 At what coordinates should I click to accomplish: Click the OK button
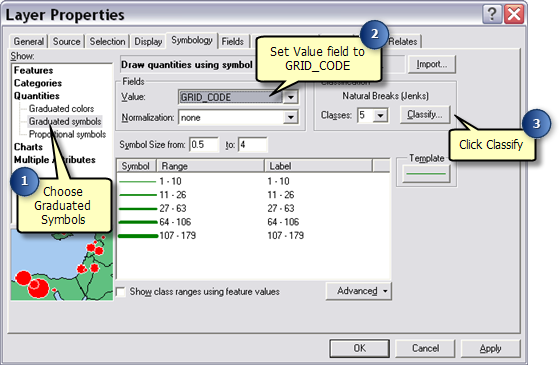[359, 348]
